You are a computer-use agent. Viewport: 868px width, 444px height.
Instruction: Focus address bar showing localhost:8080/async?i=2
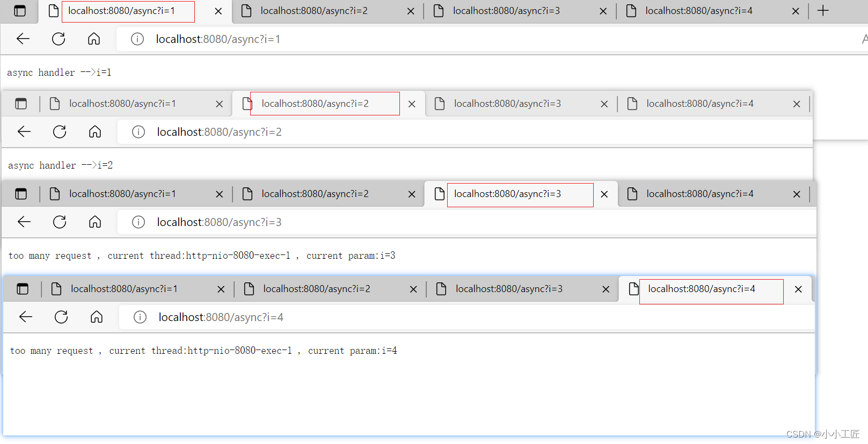(465, 132)
